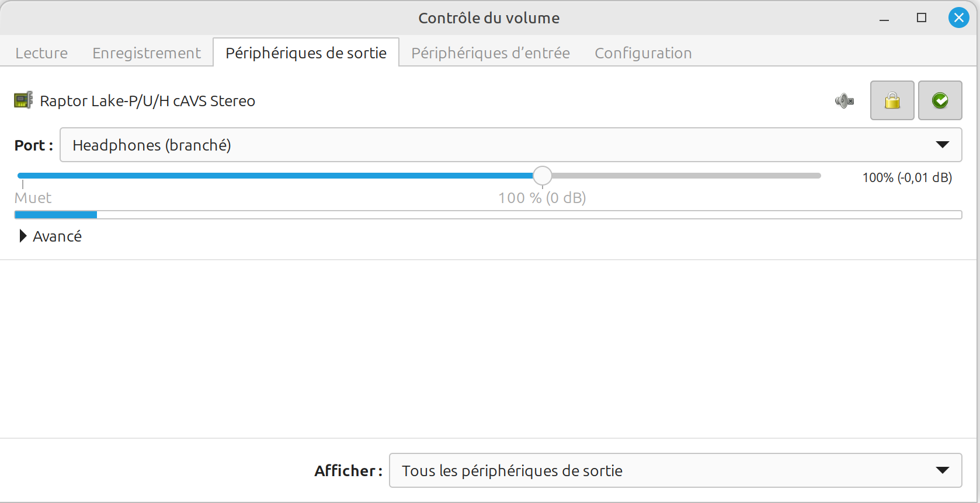Click the volume level meter bar
Image resolution: width=980 pixels, height=503 pixels.
pos(488,215)
